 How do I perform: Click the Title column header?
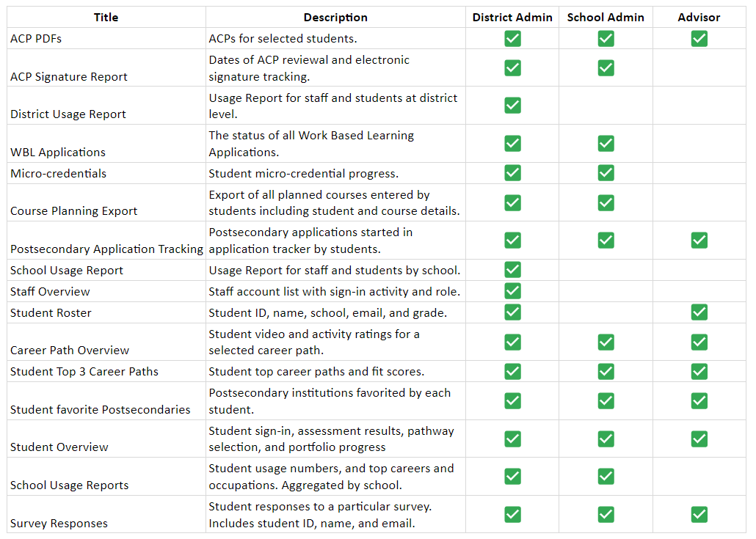(x=106, y=18)
